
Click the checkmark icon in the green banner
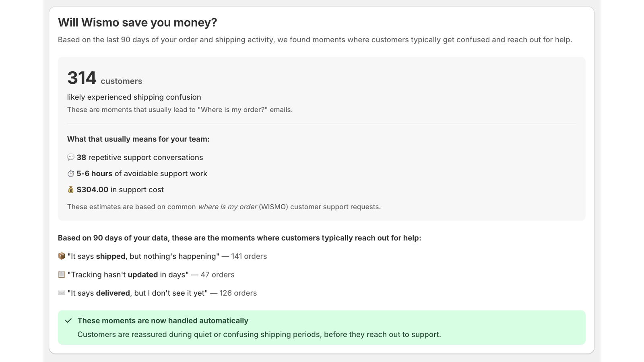tap(68, 321)
